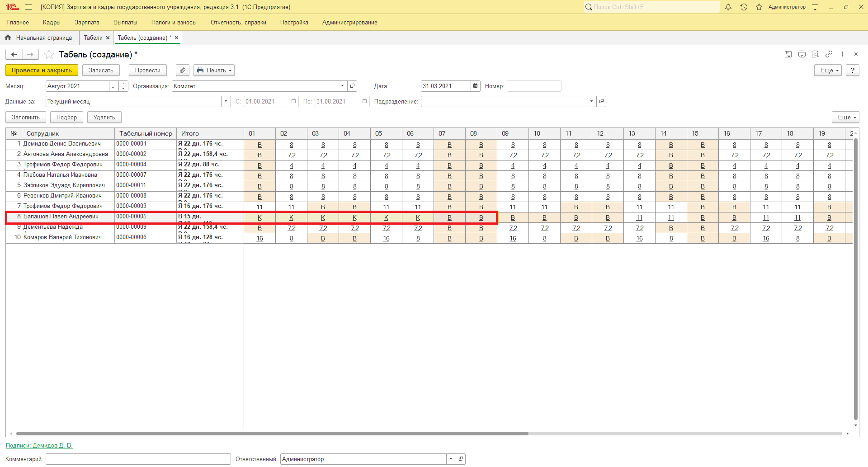Open the Еще menu next to help button

828,71
